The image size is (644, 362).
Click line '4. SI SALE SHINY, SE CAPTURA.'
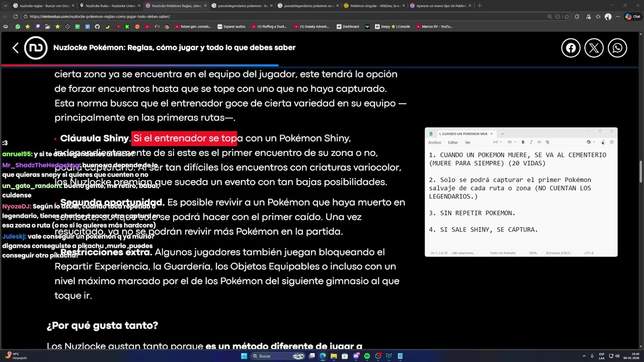point(484,230)
